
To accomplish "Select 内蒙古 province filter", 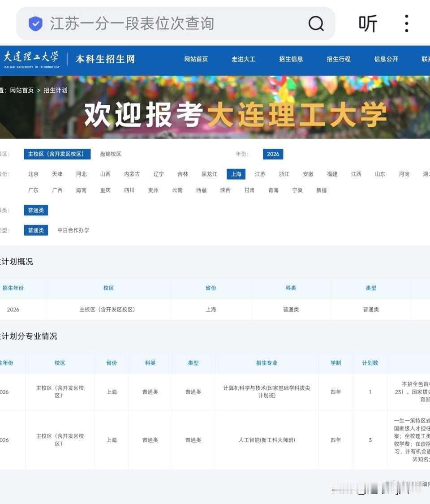I will (132, 174).
